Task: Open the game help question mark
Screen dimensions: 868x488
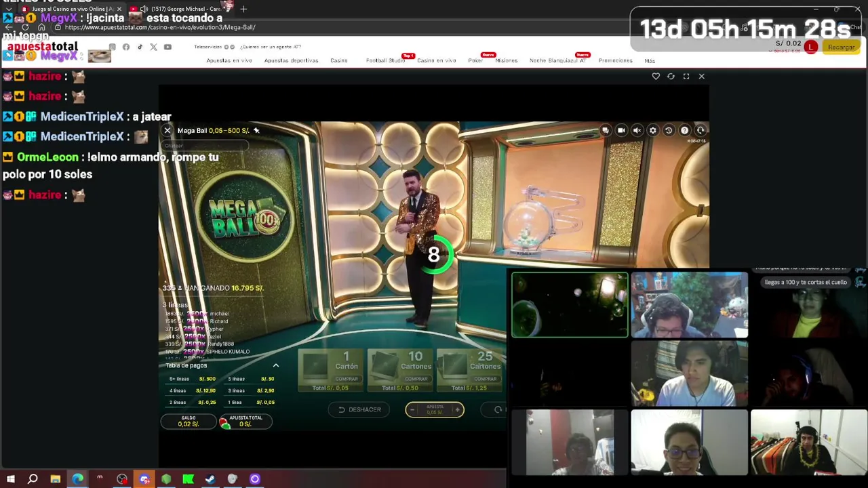Action: coord(684,130)
